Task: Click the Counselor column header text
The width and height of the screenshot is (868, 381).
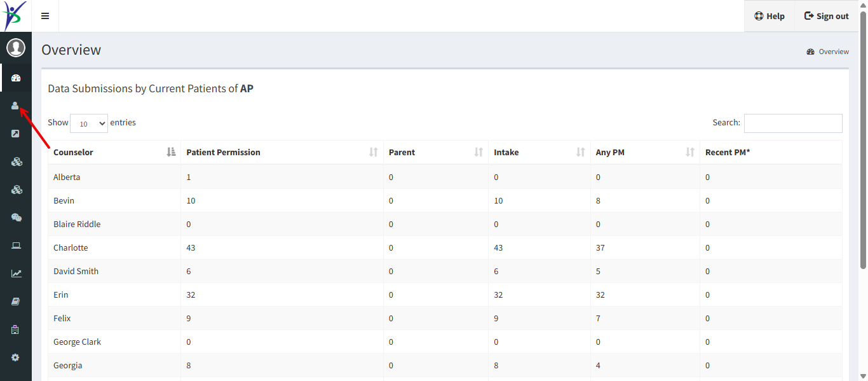Action: coord(73,152)
